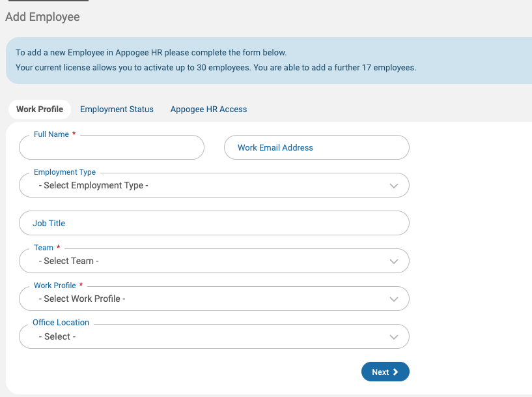
Task: Open the Work Profile dropdown
Action: (x=214, y=299)
